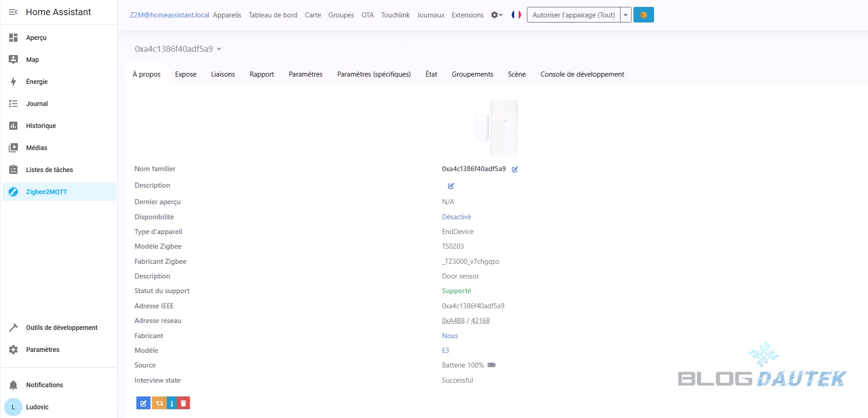This screenshot has width=868, height=418.
Task: Click the red delete device button
Action: [183, 403]
